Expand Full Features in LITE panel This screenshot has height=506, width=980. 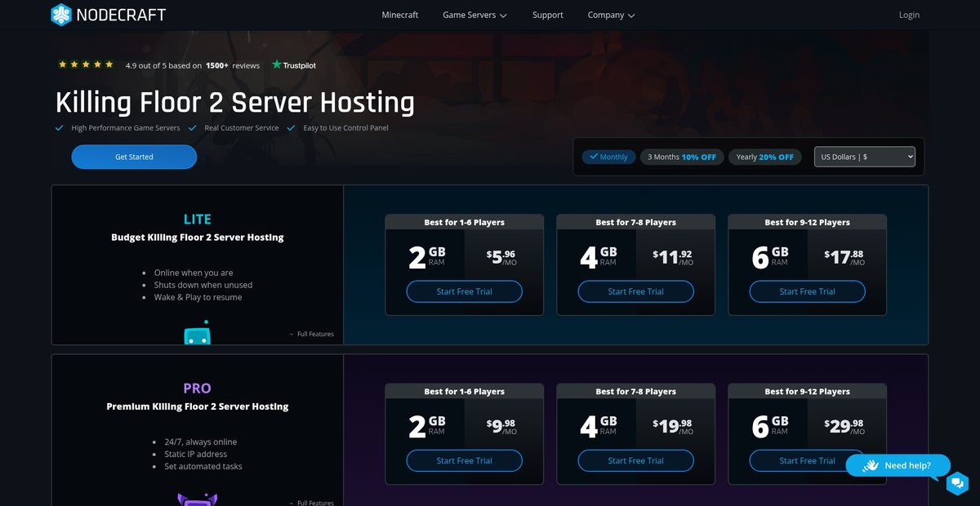311,334
